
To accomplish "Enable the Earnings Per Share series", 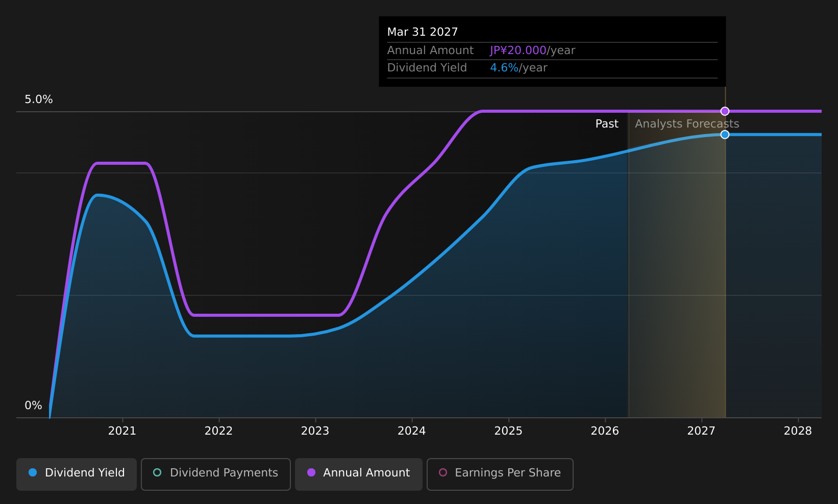I will pyautogui.click(x=500, y=474).
